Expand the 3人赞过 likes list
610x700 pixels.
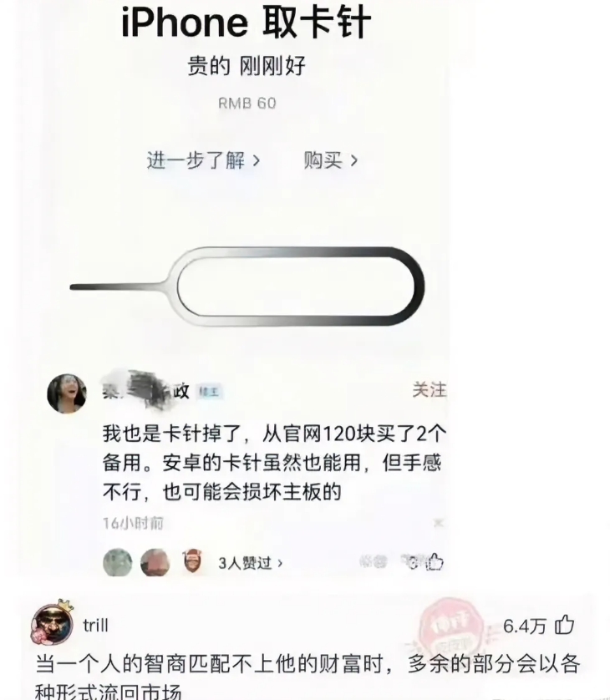coord(251,563)
